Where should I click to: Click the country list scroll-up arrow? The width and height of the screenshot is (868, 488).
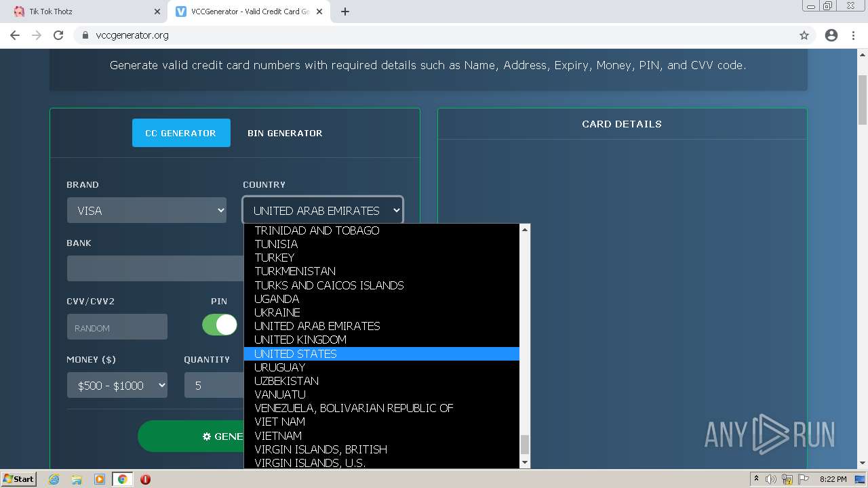click(x=524, y=230)
